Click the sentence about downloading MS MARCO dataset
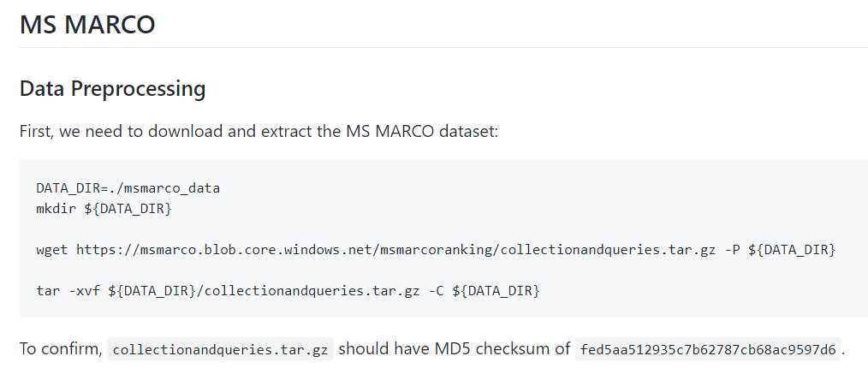 pyautogui.click(x=259, y=132)
